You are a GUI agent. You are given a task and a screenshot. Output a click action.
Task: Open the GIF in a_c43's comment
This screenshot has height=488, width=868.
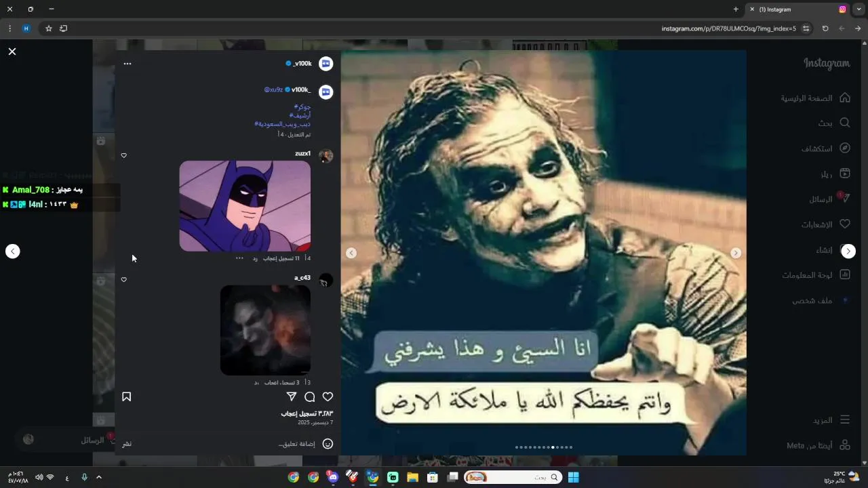(x=265, y=330)
